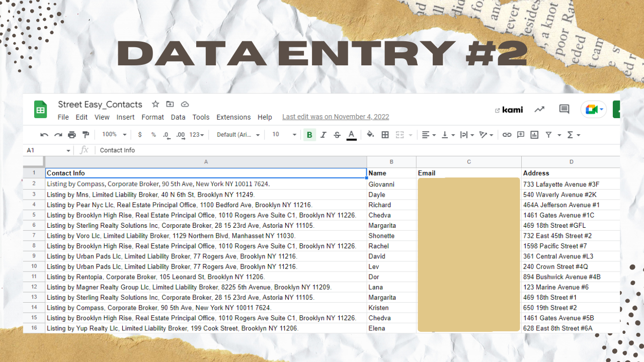
Task: Increase decimal places
Action: 180,135
